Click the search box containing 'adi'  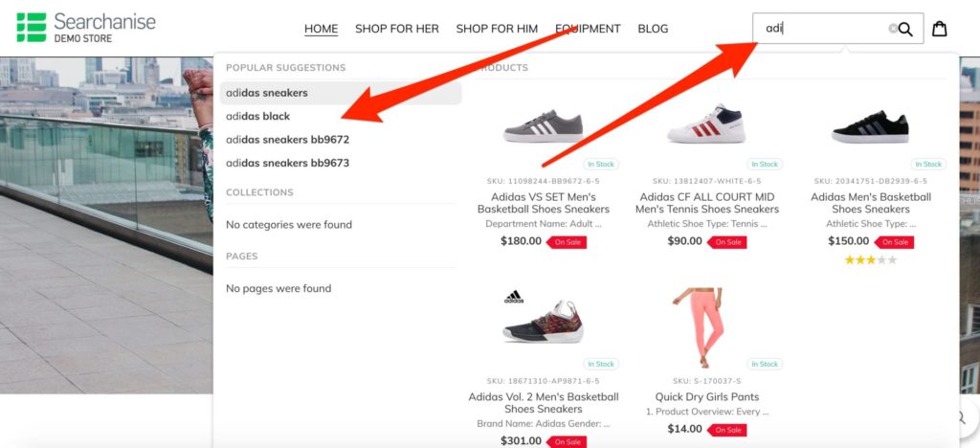(837, 28)
